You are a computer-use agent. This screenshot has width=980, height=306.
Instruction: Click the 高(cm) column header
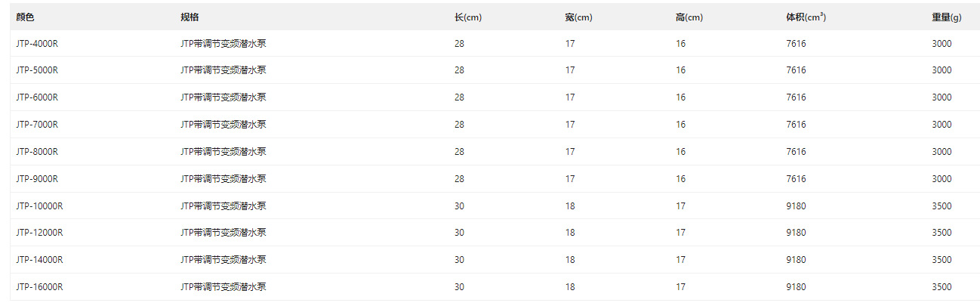coord(689,17)
